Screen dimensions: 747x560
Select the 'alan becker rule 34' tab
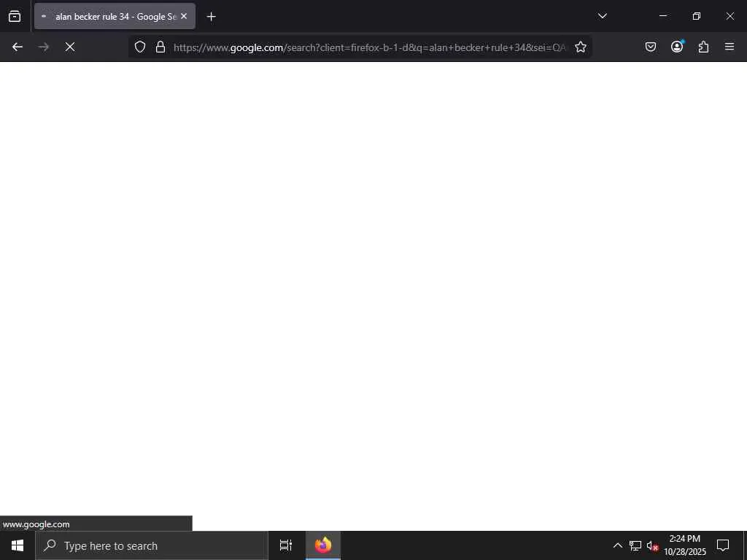tap(115, 16)
